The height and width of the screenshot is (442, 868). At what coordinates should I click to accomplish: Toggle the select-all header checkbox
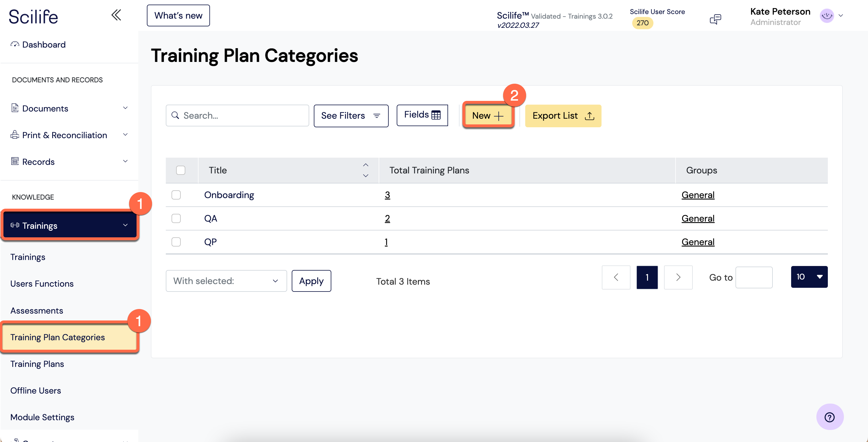tap(181, 170)
